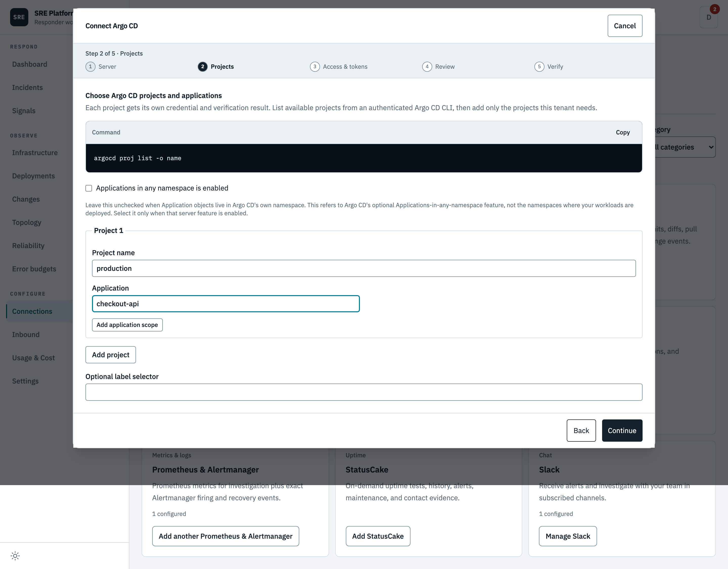Click the step 4 circle icon
728x569 pixels.
[427, 67]
